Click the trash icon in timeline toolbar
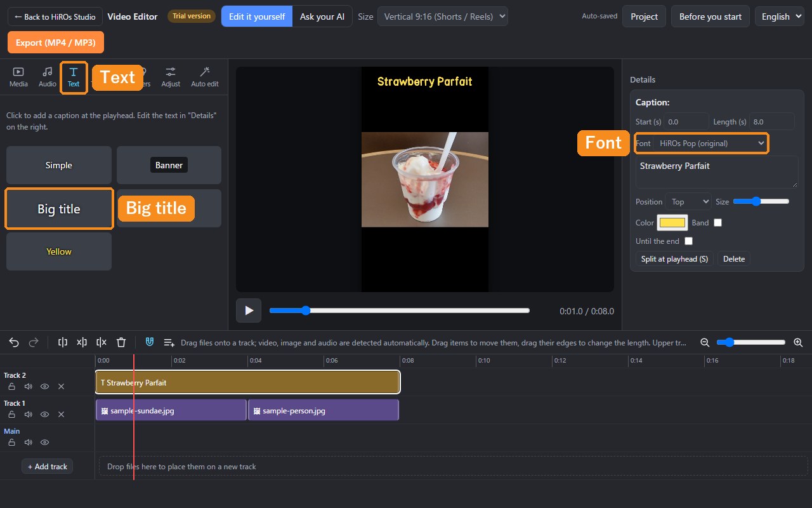 pos(121,342)
